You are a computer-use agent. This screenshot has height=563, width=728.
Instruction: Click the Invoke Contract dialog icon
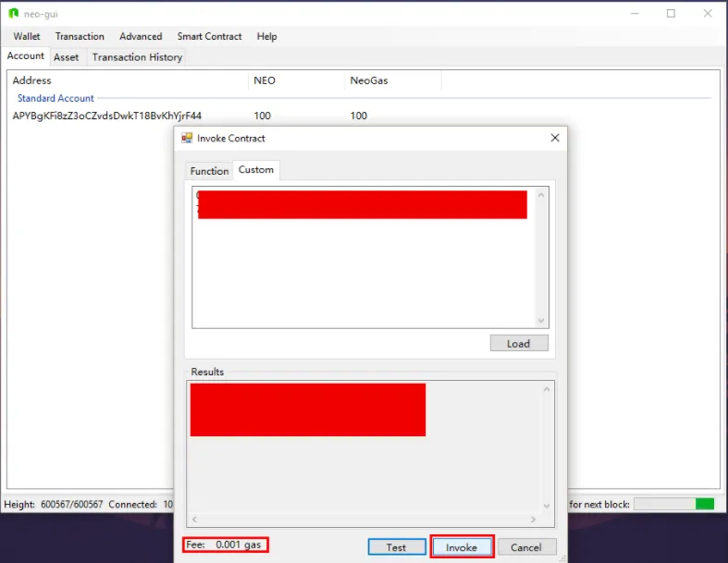point(187,138)
